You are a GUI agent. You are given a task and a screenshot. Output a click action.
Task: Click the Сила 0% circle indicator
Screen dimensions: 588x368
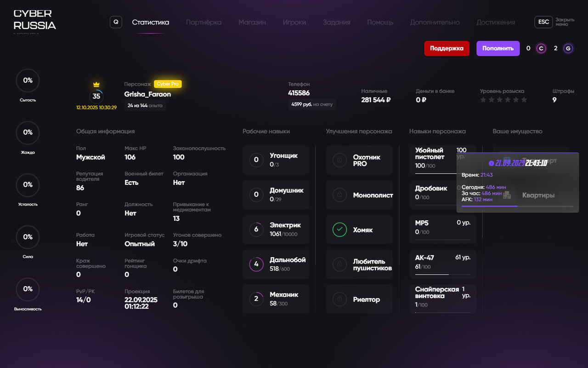[x=28, y=237]
